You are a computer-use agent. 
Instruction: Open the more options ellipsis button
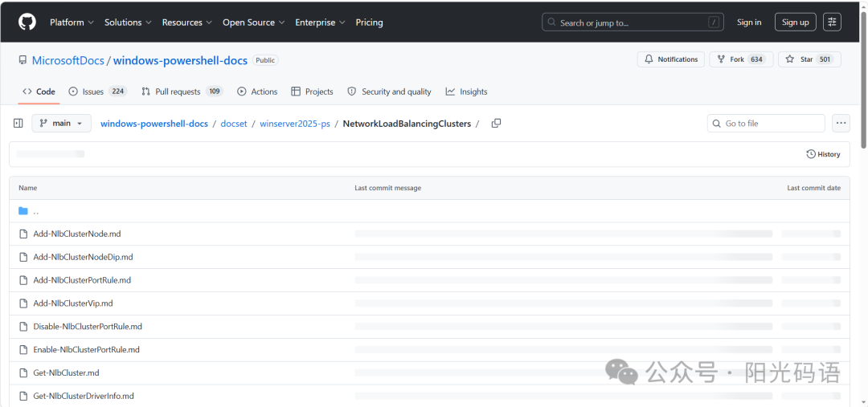[x=841, y=124]
